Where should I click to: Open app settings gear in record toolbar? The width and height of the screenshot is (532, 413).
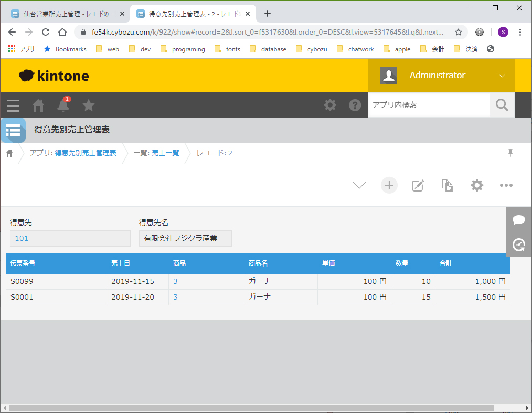pos(477,185)
